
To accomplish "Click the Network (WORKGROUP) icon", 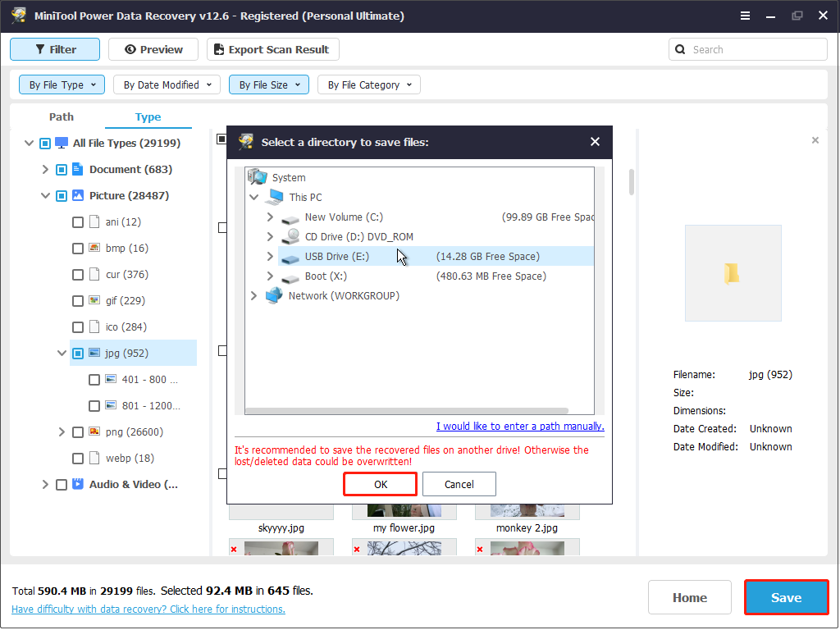I will [274, 295].
